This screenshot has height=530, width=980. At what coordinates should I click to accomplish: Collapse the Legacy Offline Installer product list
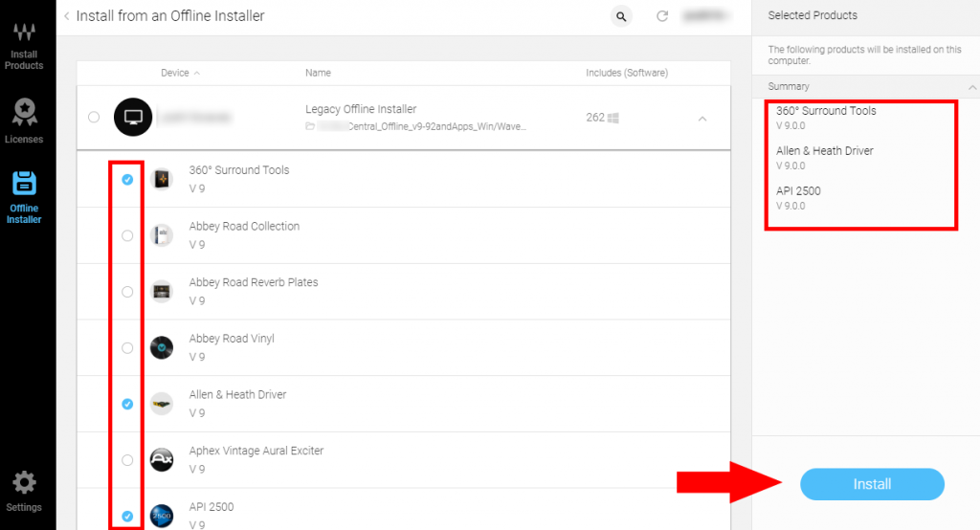pyautogui.click(x=702, y=119)
